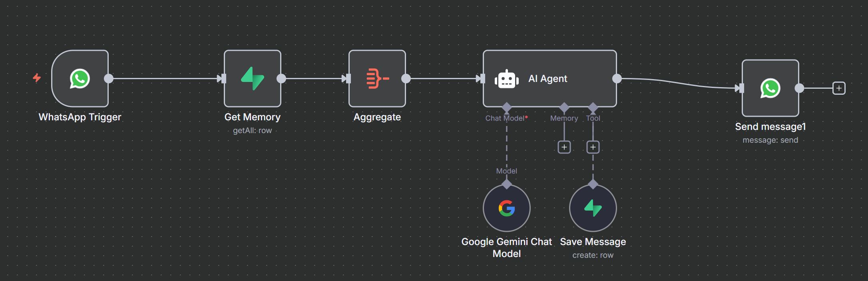Click the Aggregate node output connector
Viewport: 868px width, 281px height.
coord(406,79)
